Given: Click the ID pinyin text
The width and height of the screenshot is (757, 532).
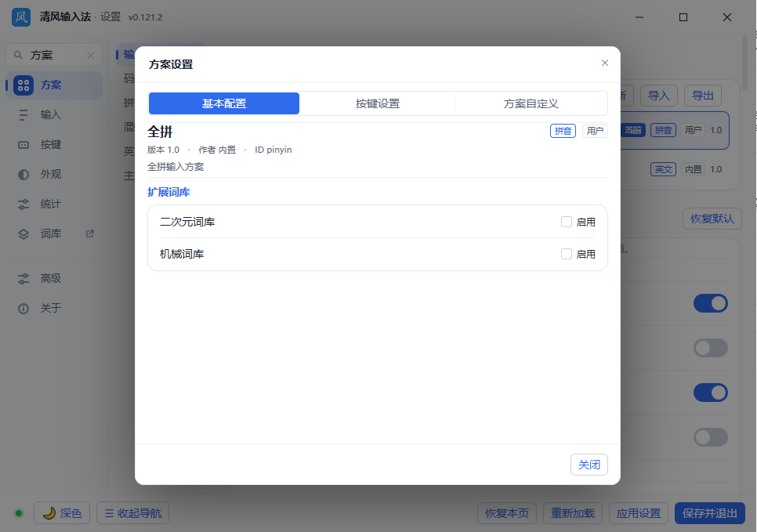Looking at the screenshot, I should tap(273, 150).
